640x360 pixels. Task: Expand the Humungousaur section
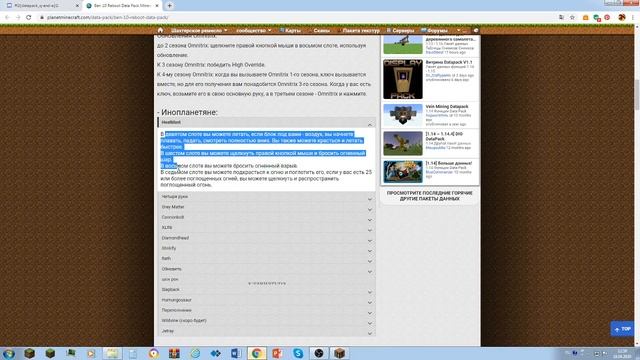266,300
